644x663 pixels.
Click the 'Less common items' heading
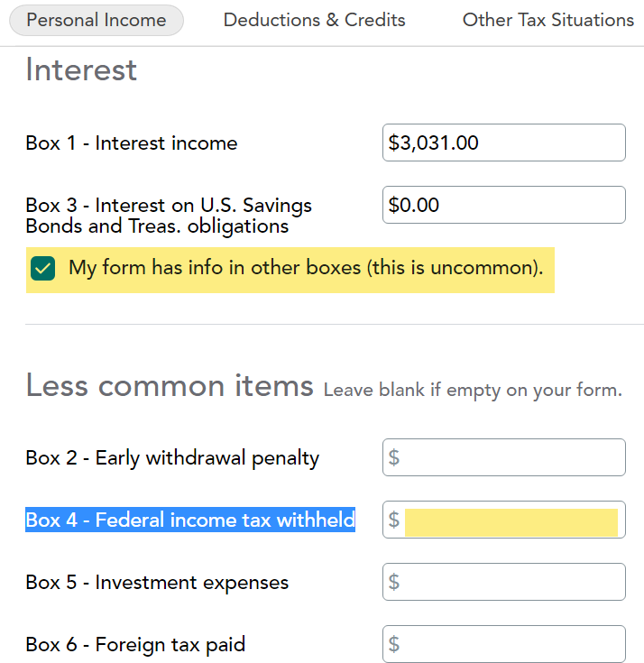[169, 386]
